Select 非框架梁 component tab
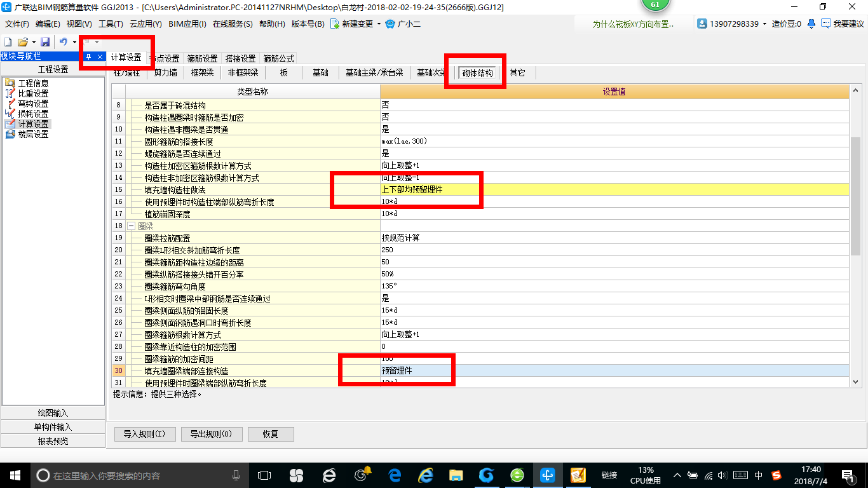This screenshot has height=488, width=868. pos(243,73)
